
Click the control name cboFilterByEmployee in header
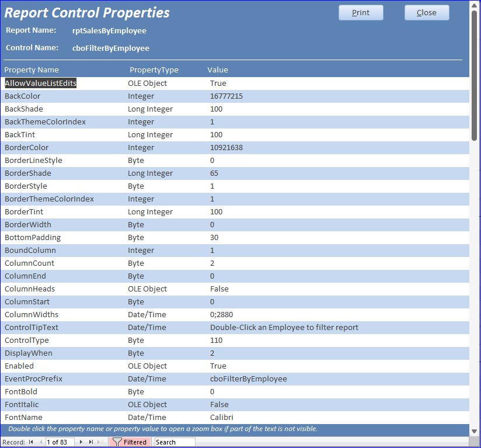pyautogui.click(x=111, y=48)
